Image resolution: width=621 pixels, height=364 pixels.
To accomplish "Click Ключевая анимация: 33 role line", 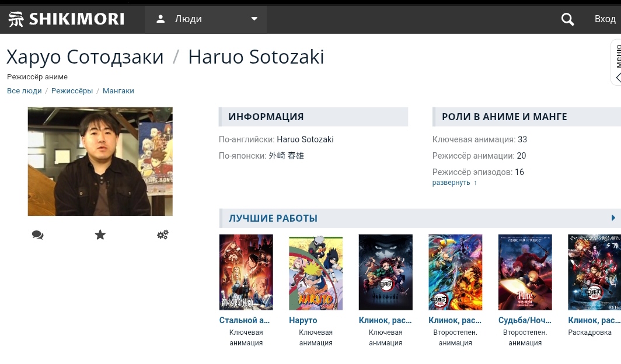I will 480,139.
